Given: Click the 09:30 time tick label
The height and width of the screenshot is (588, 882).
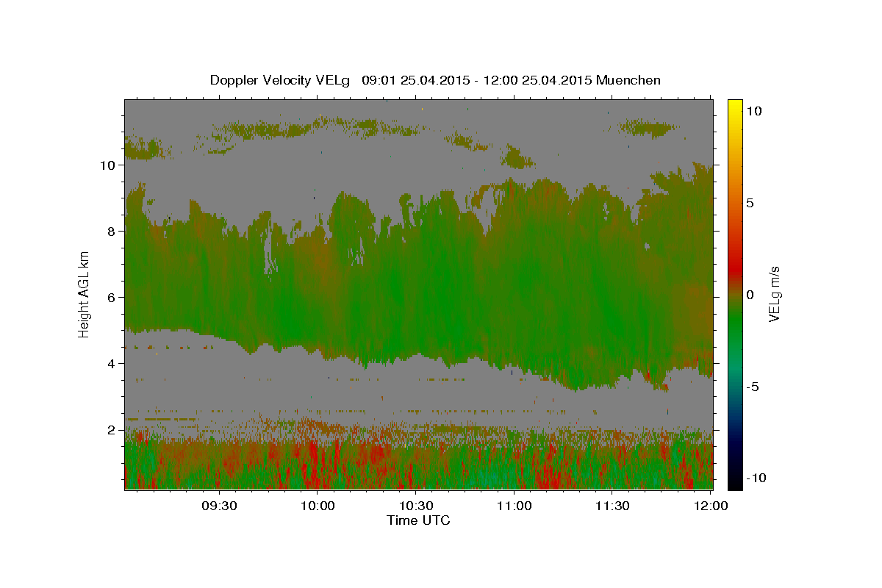Looking at the screenshot, I should tap(219, 506).
